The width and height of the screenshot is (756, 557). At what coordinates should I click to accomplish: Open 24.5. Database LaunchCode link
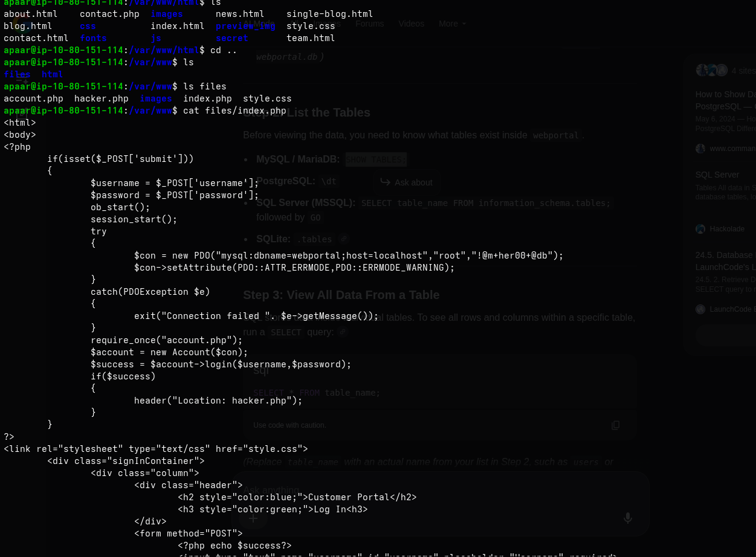pos(725,261)
